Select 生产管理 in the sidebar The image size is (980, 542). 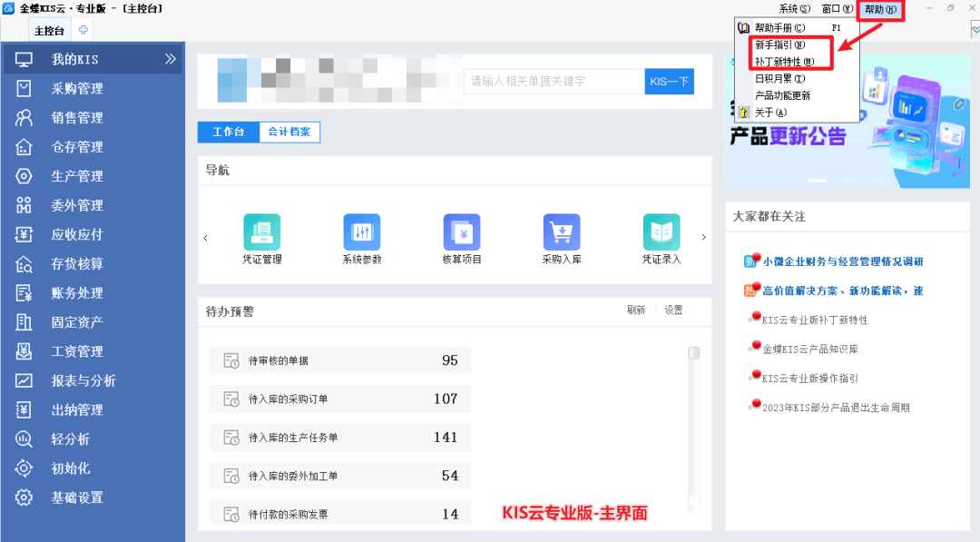click(77, 176)
